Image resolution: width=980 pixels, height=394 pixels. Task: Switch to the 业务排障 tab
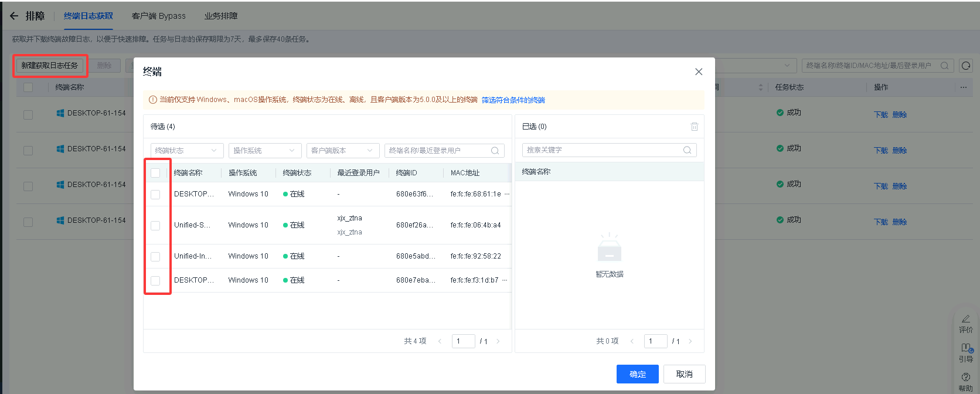click(221, 16)
